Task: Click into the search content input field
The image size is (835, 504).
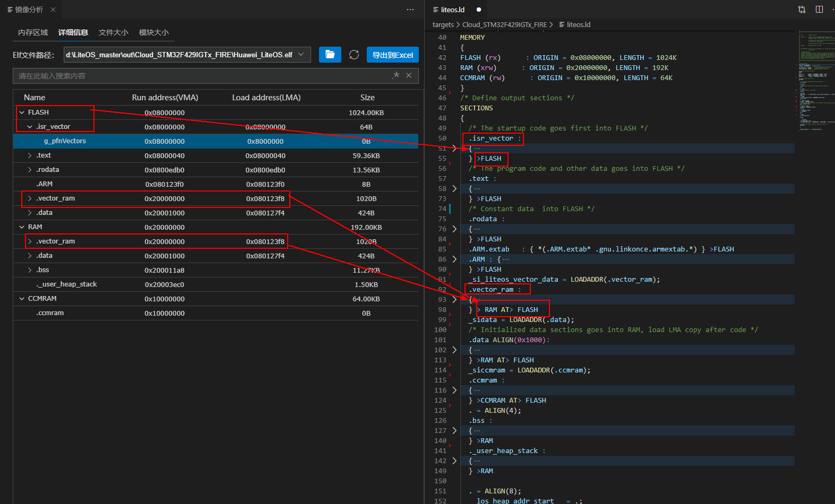Action: click(202, 76)
